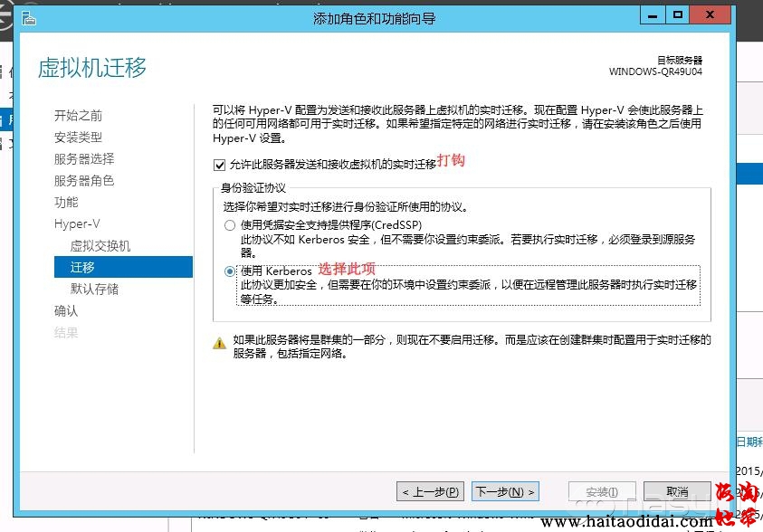
Task: Open the 安装类型 step
Action: click(78, 138)
